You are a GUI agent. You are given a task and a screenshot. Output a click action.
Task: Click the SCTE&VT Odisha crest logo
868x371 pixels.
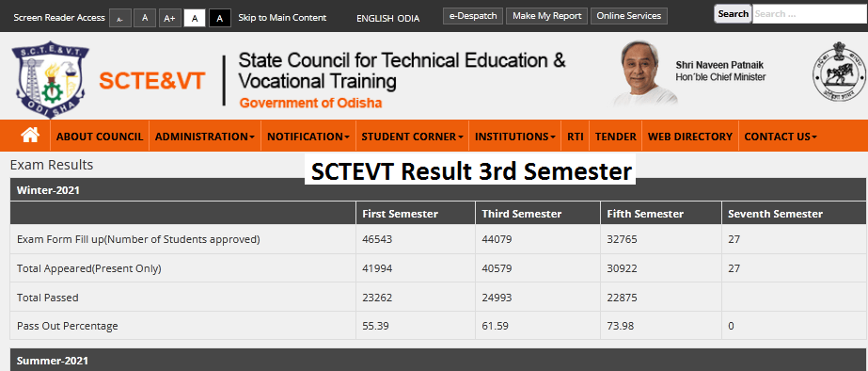click(51, 79)
